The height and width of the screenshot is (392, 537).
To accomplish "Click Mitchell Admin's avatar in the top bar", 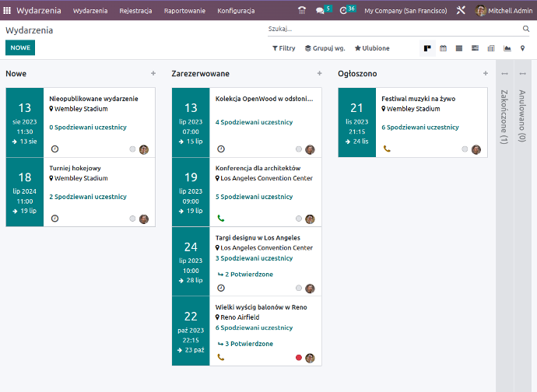I will click(x=480, y=11).
